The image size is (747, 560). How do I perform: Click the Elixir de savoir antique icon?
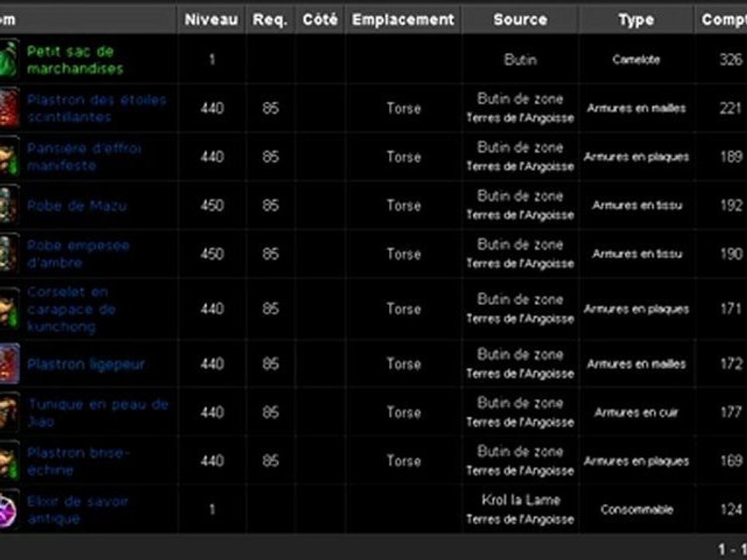pos(9,509)
